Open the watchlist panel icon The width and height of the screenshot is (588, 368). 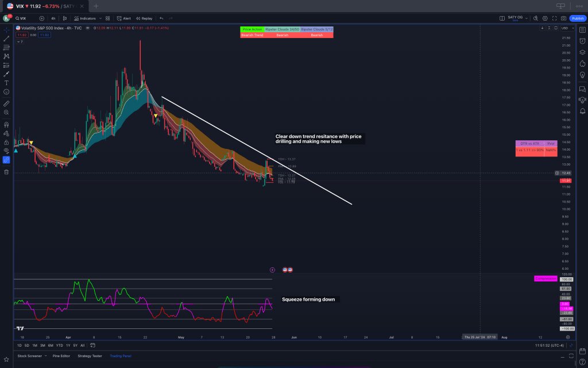click(582, 29)
